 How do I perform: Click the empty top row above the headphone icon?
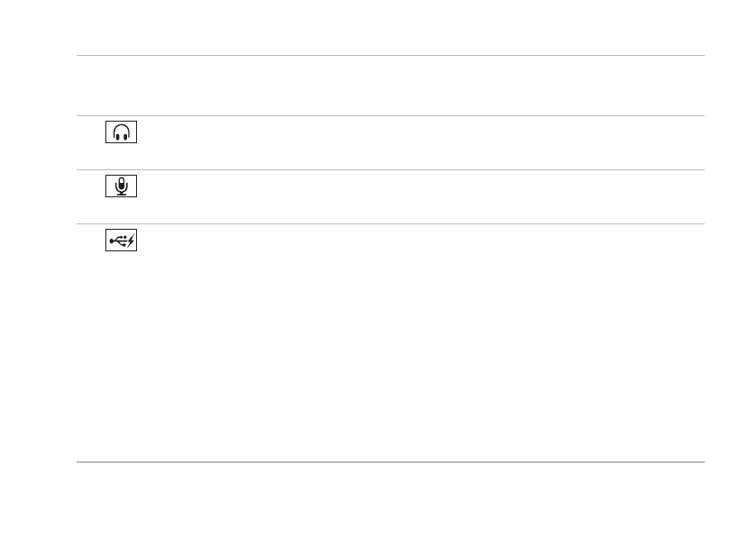389,86
